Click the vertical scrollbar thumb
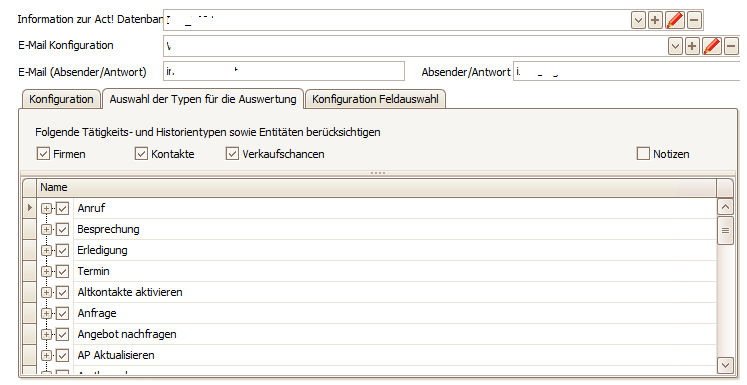The image size is (747, 385). tap(725, 230)
